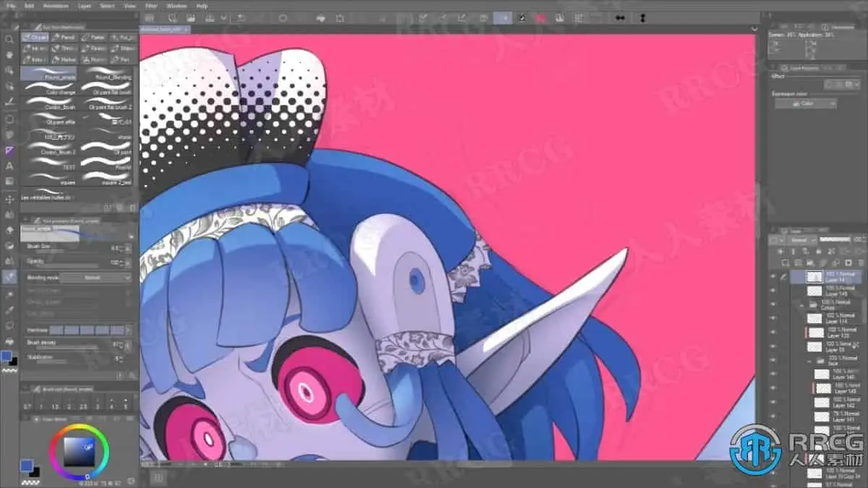Expand Hardness options arrow

(x=129, y=330)
